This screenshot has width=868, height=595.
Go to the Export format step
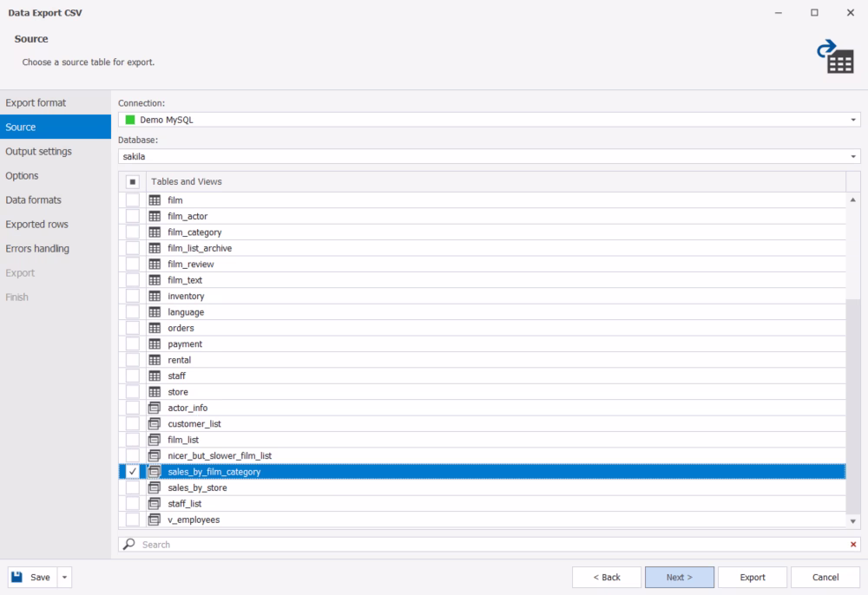pos(56,103)
